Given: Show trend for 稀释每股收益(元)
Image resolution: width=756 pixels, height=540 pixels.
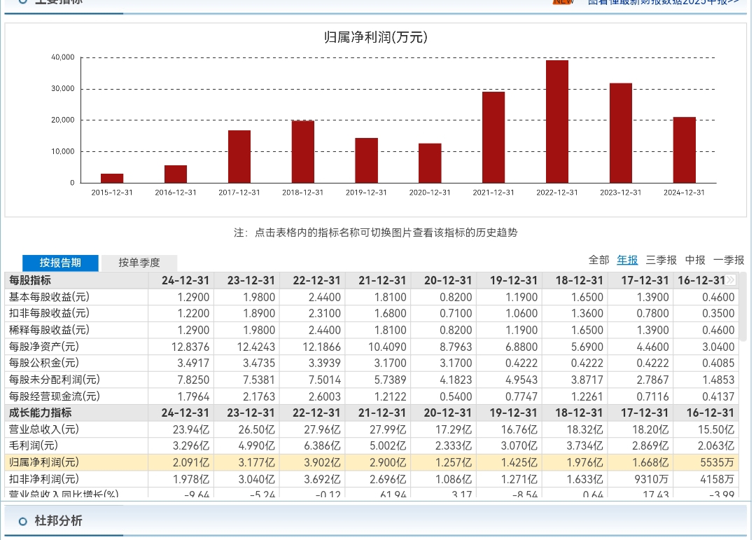Looking at the screenshot, I should coord(49,330).
